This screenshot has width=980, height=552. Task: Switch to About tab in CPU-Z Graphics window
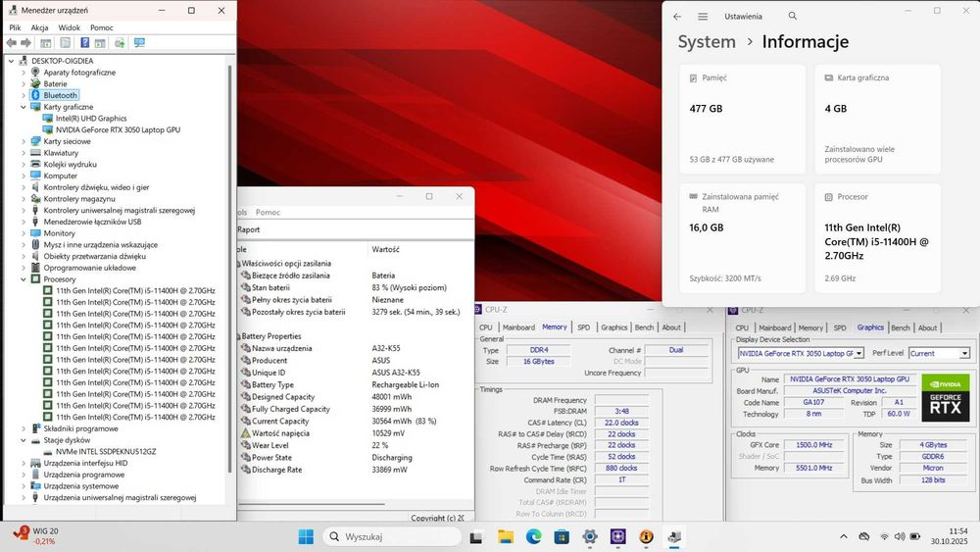pos(927,327)
